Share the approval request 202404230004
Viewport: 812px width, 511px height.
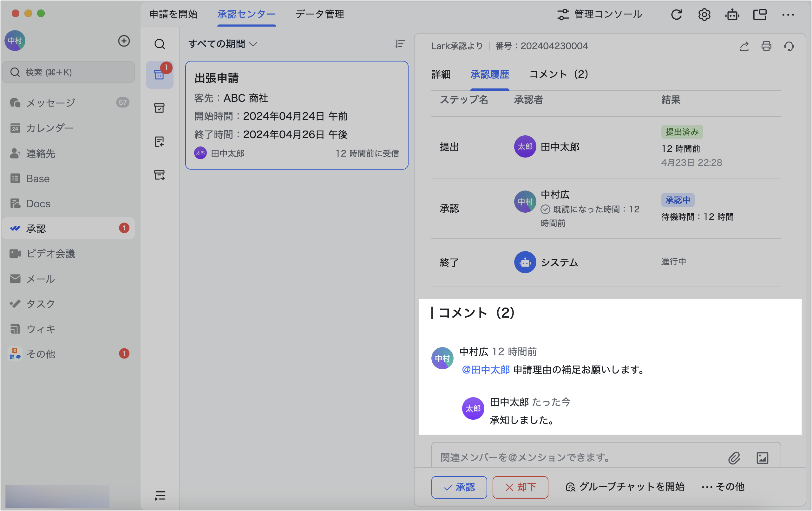pos(744,46)
